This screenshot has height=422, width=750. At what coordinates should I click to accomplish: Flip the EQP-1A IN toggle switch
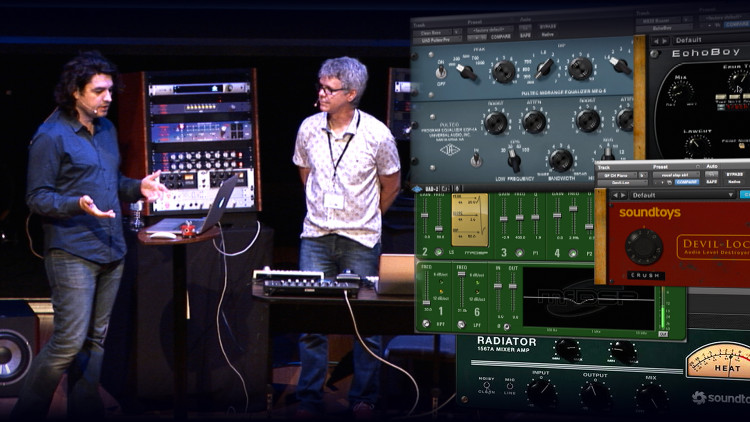coord(476,159)
